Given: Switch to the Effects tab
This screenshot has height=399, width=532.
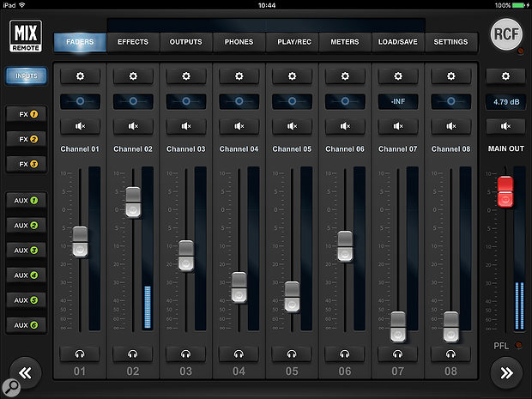Looking at the screenshot, I should tap(133, 42).
